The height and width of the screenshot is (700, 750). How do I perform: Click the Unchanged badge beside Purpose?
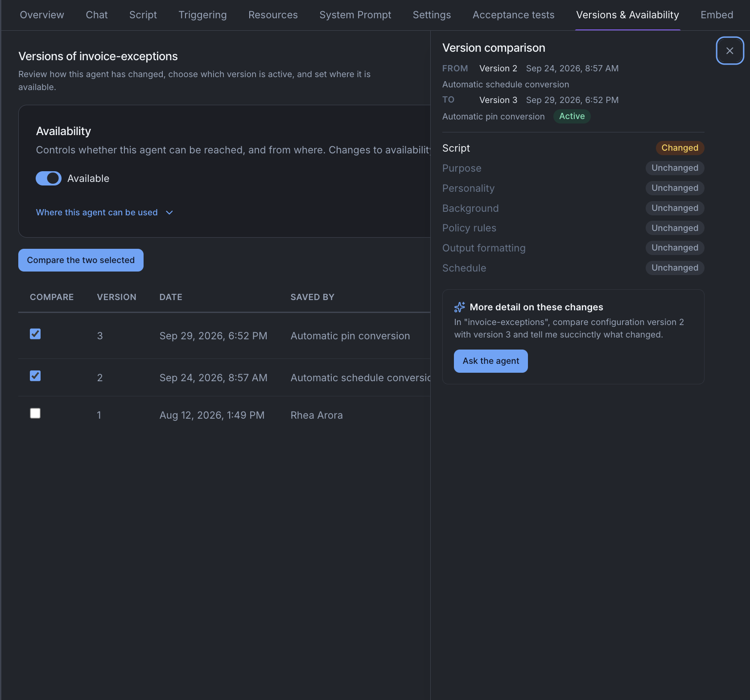point(675,168)
